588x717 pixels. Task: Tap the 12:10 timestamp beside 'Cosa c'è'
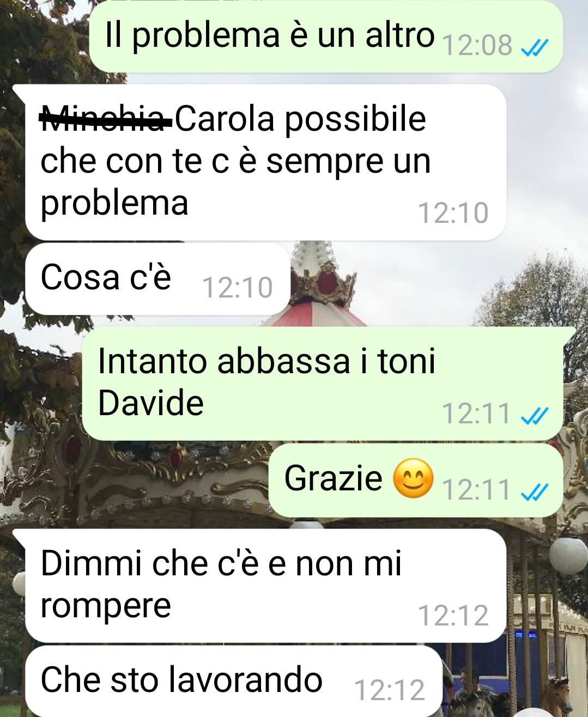(237, 288)
